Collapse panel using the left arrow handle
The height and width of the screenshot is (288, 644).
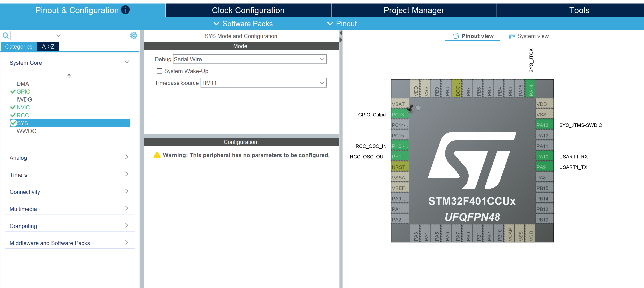click(341, 33)
